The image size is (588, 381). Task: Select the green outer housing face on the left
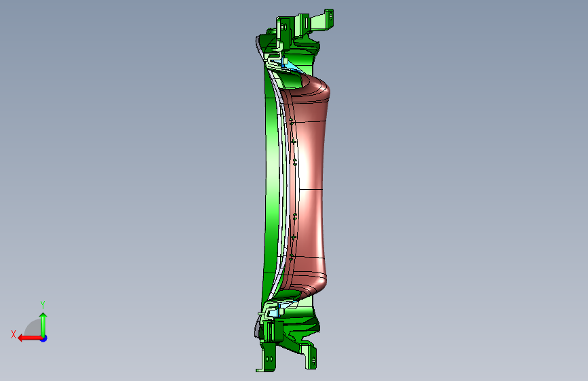271,180
